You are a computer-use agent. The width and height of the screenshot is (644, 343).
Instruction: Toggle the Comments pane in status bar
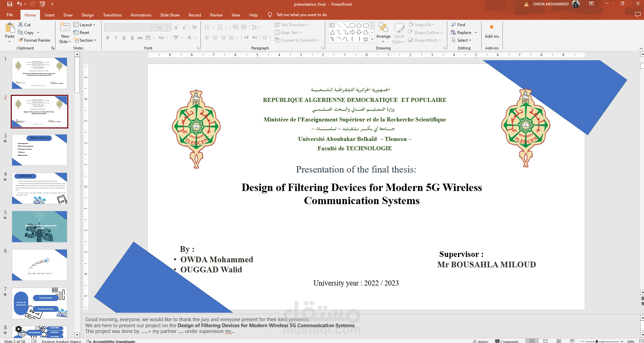point(507,341)
